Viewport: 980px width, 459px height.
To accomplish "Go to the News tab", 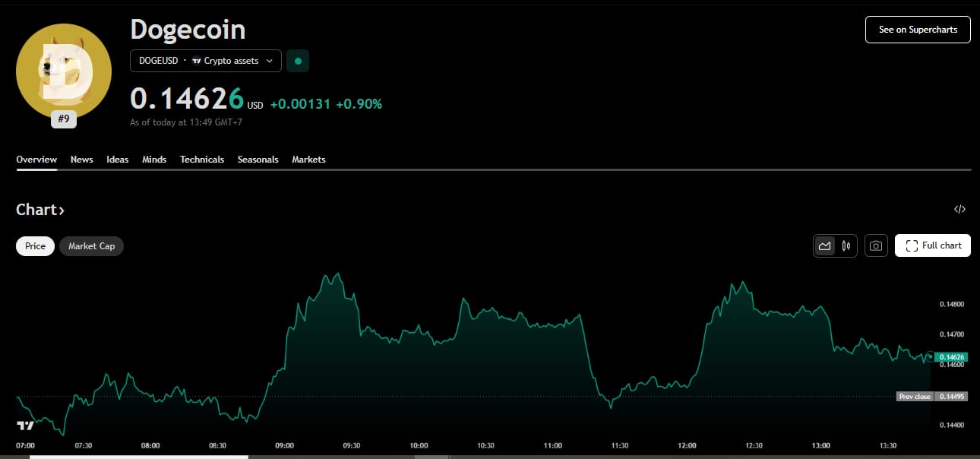I will tap(81, 160).
